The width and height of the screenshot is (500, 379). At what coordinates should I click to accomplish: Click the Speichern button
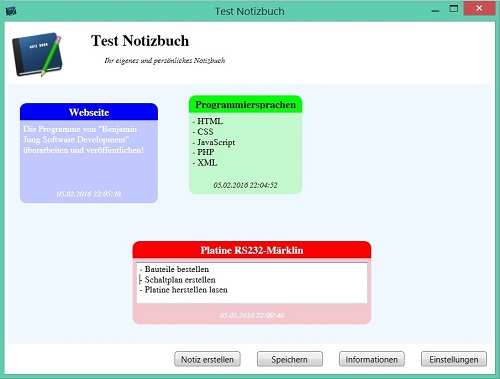point(289,359)
